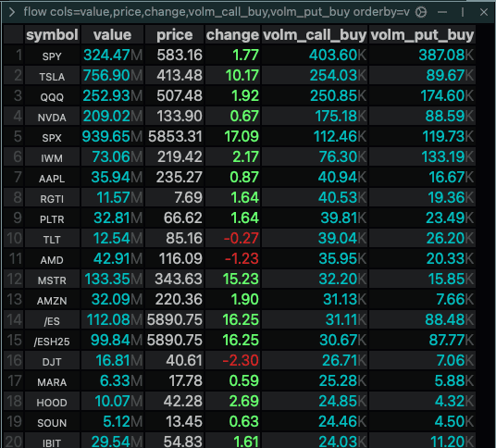Click the TSLA change 10.17
The width and height of the screenshot is (496, 448).
(x=232, y=76)
